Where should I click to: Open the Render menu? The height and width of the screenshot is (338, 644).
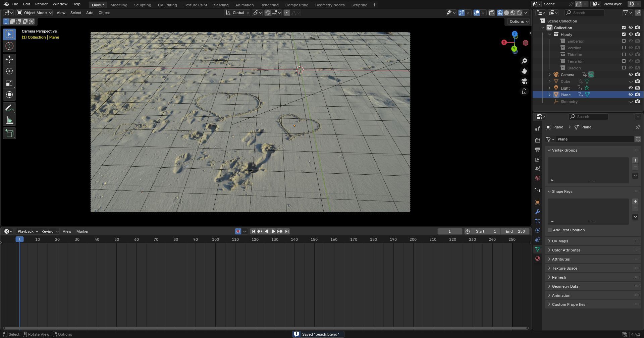click(x=41, y=4)
